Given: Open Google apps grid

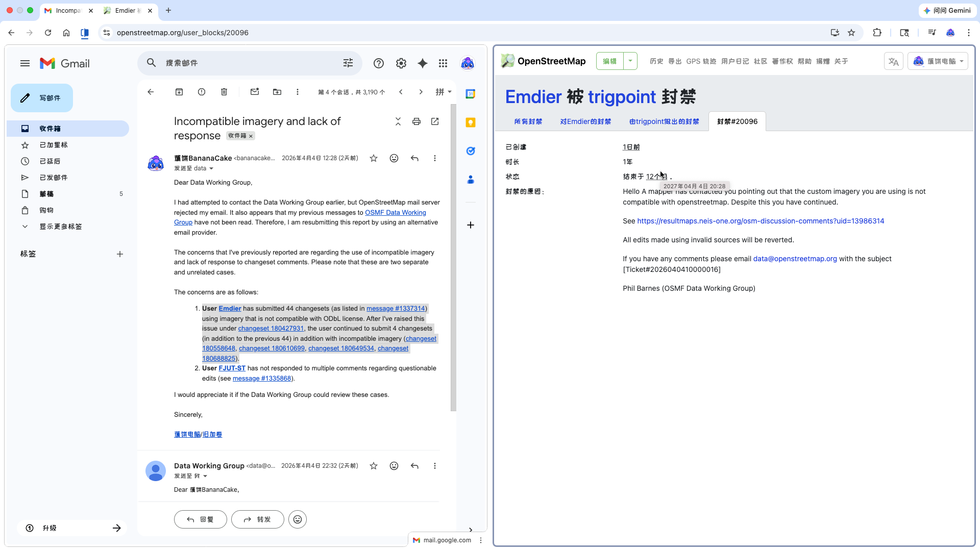Looking at the screenshot, I should 443,63.
